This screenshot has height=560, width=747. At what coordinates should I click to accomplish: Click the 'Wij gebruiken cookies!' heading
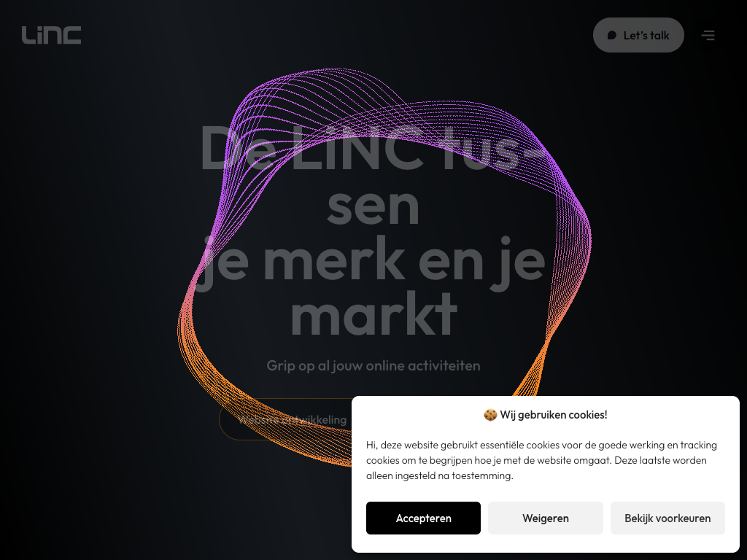(x=546, y=415)
